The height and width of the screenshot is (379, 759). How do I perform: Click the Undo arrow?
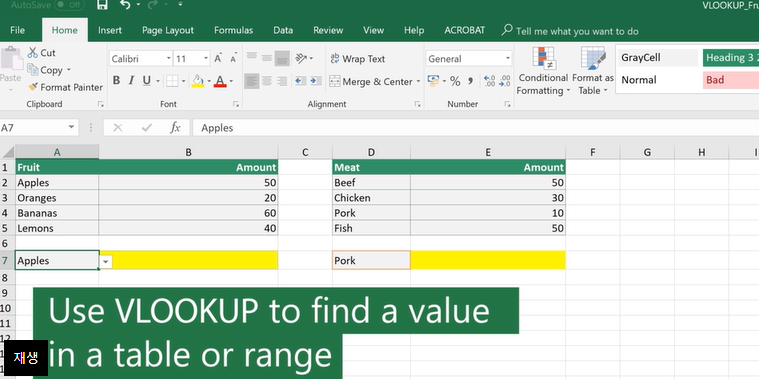coord(125,5)
